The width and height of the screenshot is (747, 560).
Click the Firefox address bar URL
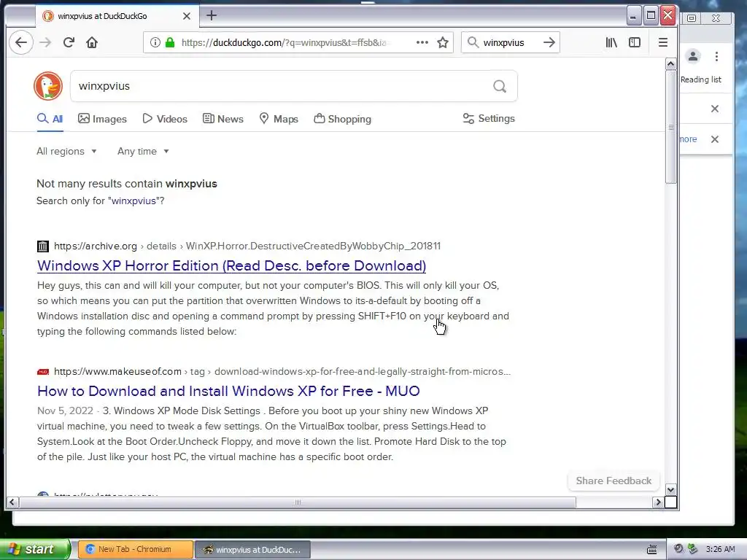tap(286, 42)
